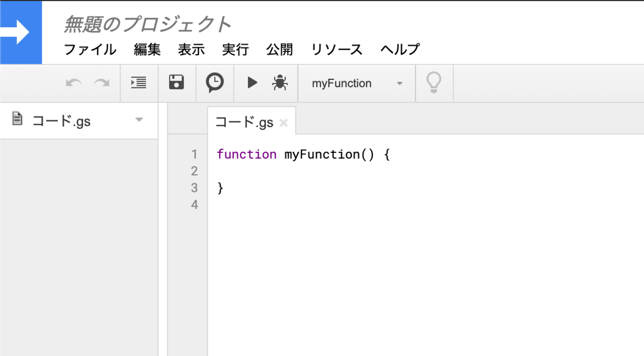Save the project using the floppy disk icon
This screenshot has height=356, width=644.
[x=177, y=83]
